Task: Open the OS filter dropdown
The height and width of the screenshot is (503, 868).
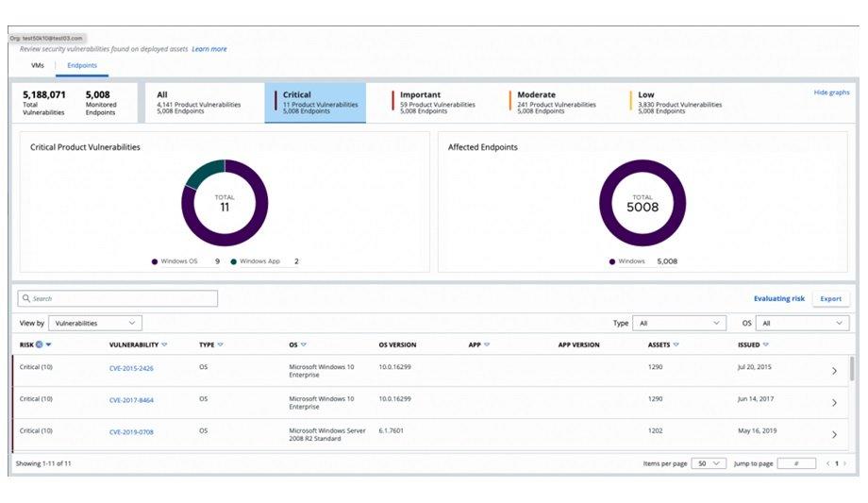Action: [x=802, y=323]
